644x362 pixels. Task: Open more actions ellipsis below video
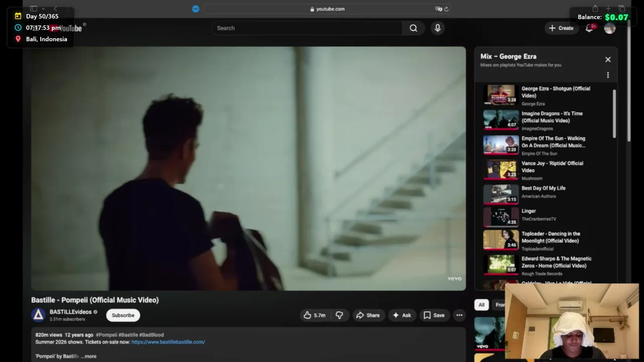point(459,315)
